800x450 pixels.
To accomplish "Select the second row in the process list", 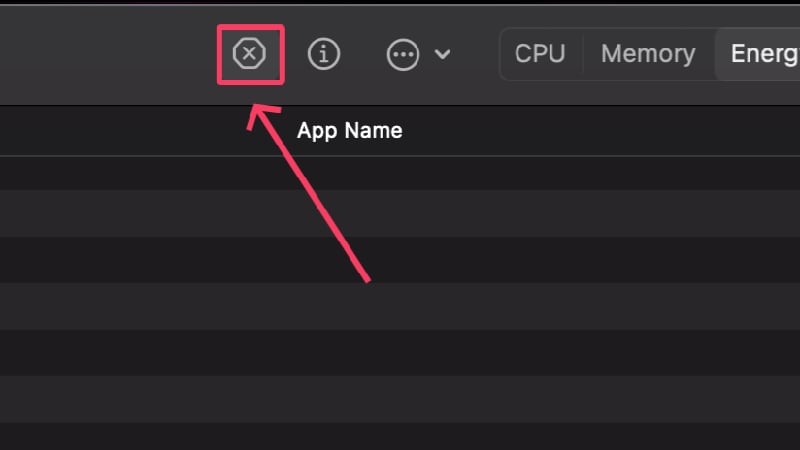I will pos(400,213).
